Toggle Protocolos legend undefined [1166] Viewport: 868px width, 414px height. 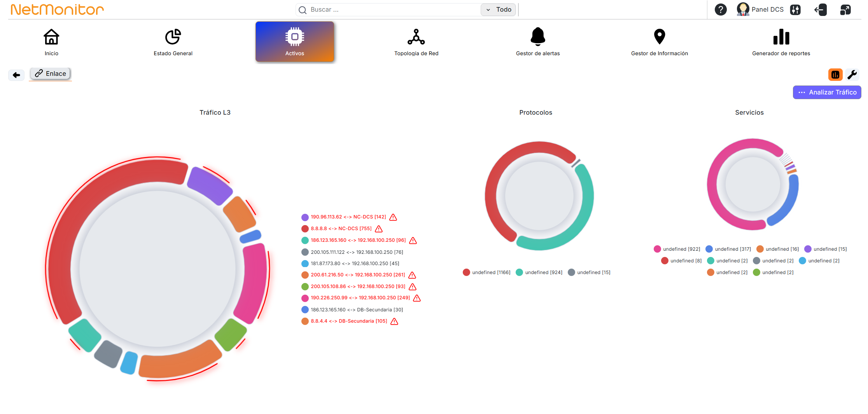486,273
